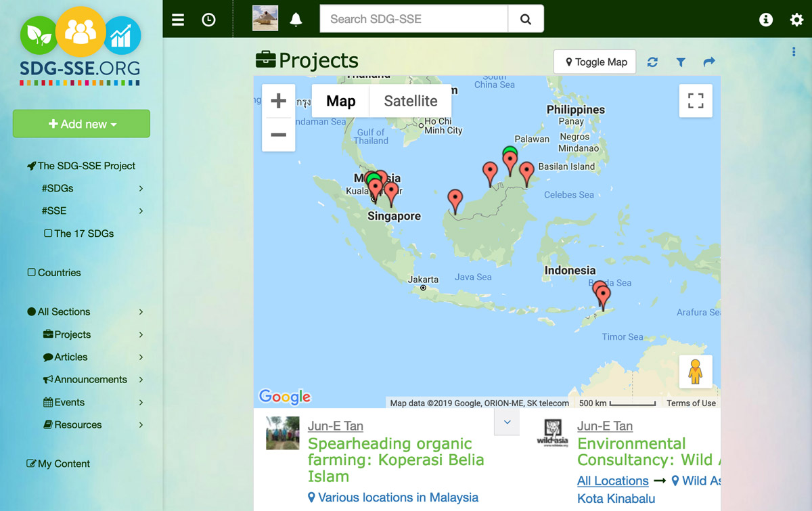Open Resources in the sidebar
Screen dimensions: 812x511
pos(72,425)
